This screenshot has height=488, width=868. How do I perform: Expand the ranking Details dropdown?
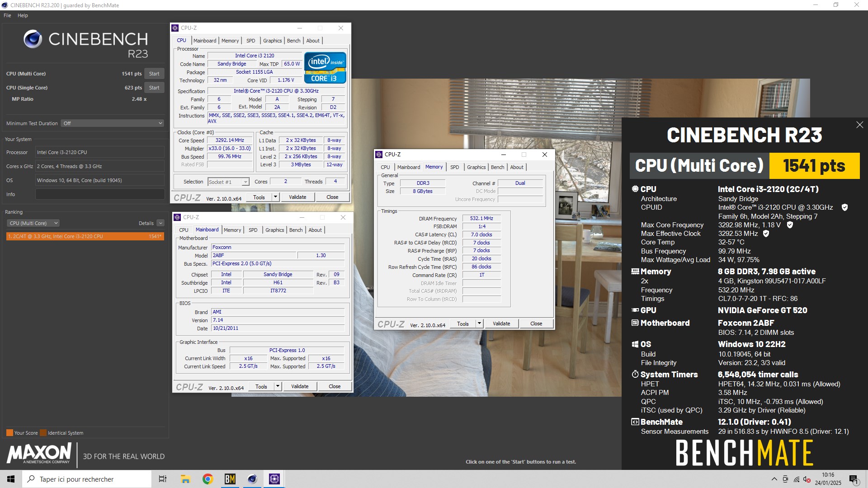160,223
